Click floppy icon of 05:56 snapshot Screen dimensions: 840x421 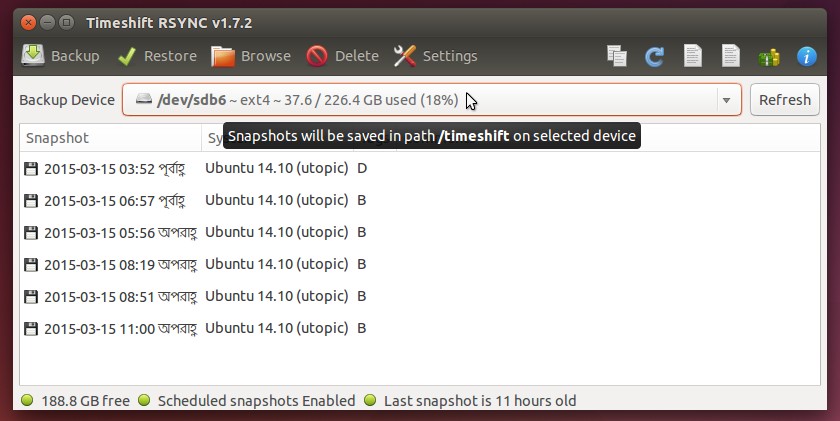[31, 233]
